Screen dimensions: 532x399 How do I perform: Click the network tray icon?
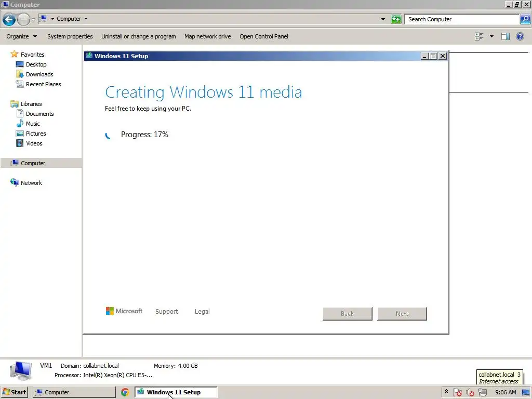click(x=482, y=393)
